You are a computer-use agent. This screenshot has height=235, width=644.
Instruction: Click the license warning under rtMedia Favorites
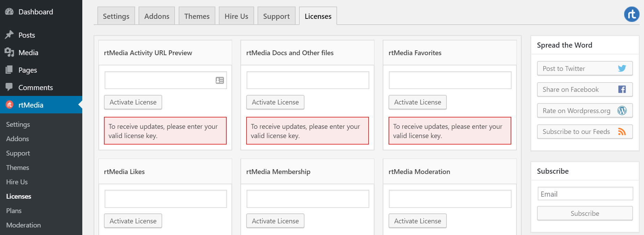450,131
